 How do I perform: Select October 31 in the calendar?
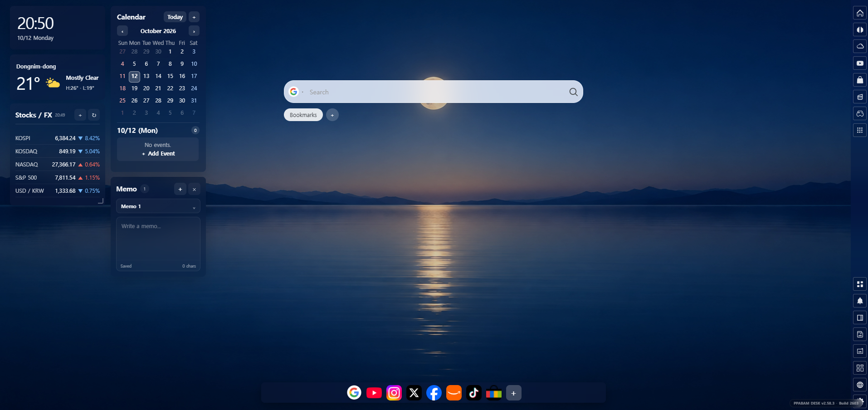(194, 101)
